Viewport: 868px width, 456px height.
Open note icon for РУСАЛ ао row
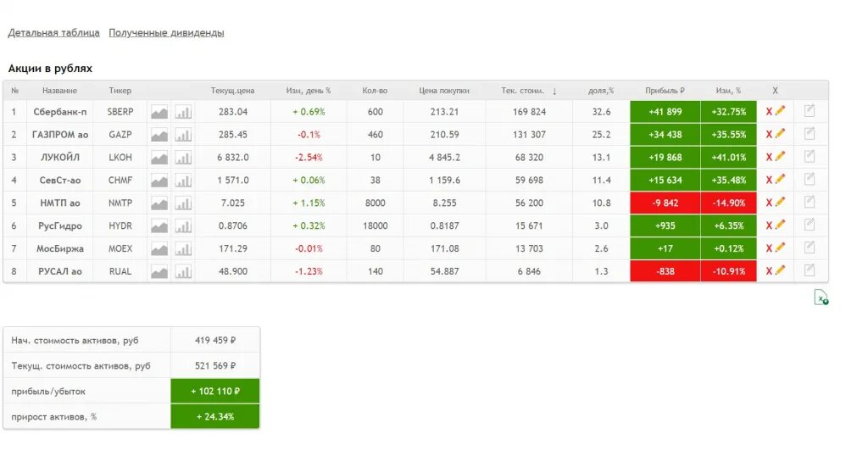[x=810, y=270]
